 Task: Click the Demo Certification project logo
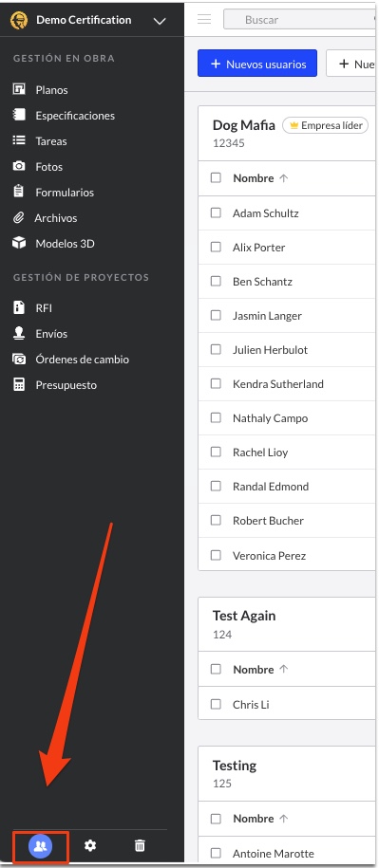point(19,21)
